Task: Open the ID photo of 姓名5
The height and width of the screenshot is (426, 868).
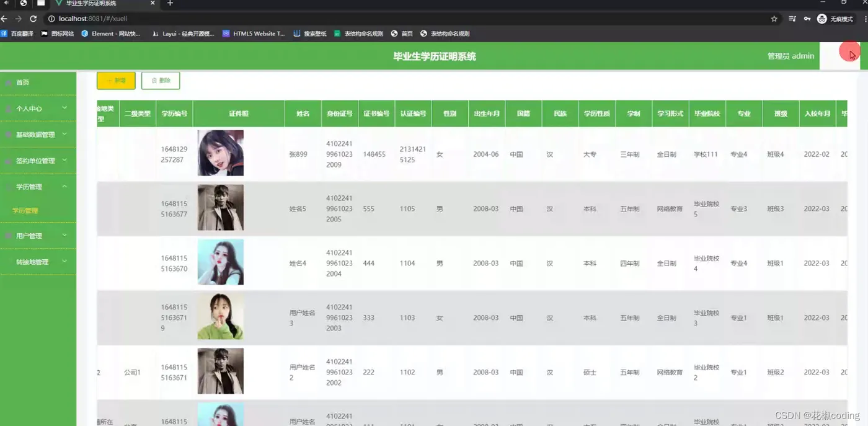Action: 221,208
